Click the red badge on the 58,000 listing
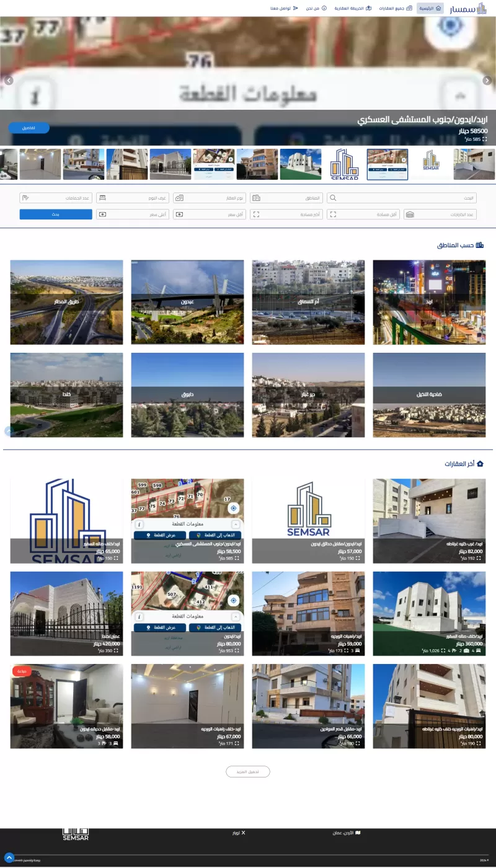This screenshot has width=496, height=868. point(22,671)
